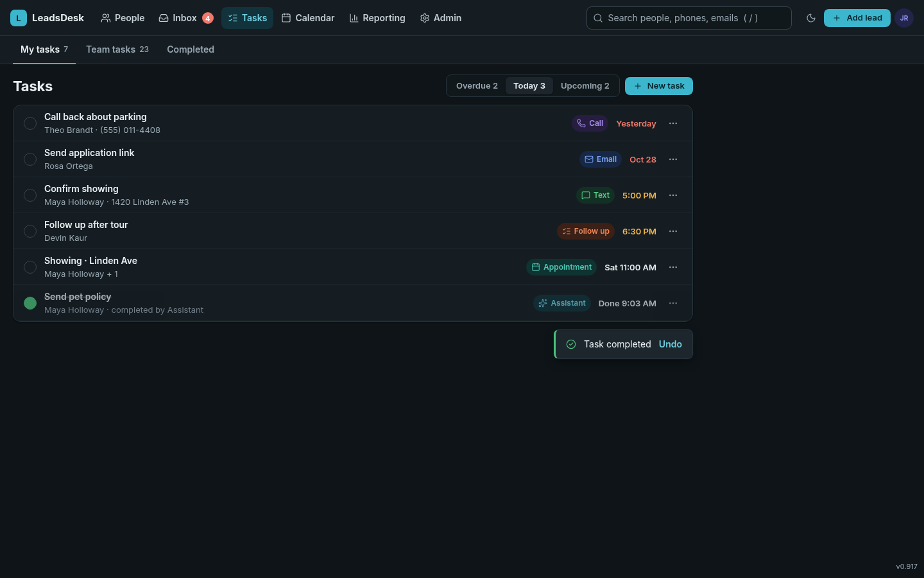
Task: Click the Text tag on Confirm showing
Action: [595, 195]
